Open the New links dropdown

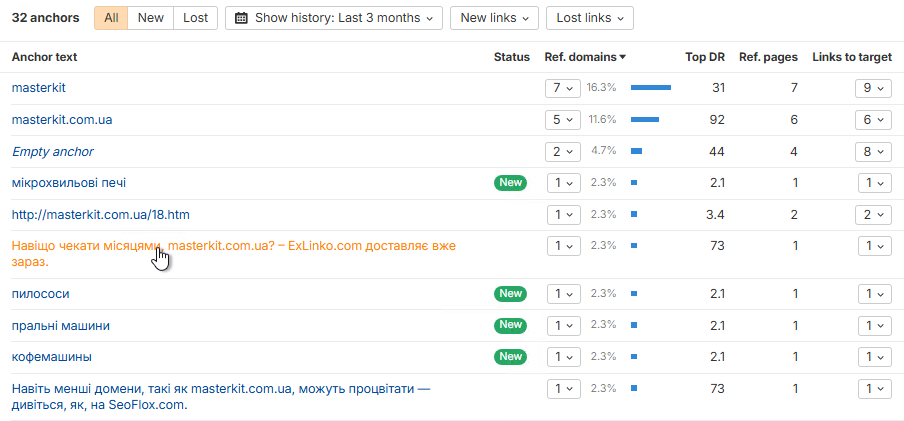[494, 18]
